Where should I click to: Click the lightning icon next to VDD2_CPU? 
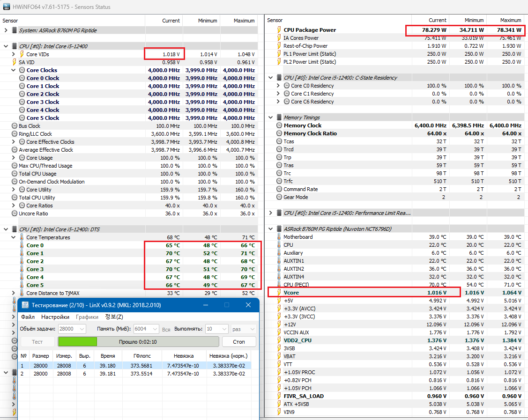coord(278,340)
